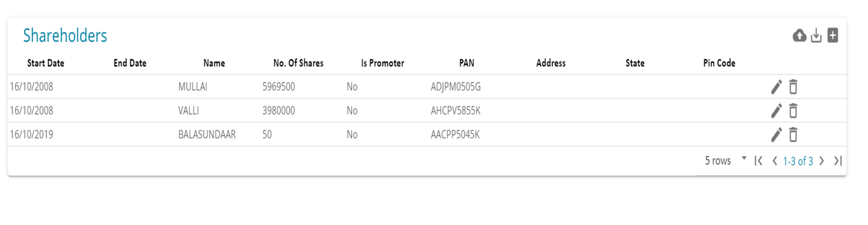The width and height of the screenshot is (868, 225).
Task: Go to the first page
Action: coord(758,161)
